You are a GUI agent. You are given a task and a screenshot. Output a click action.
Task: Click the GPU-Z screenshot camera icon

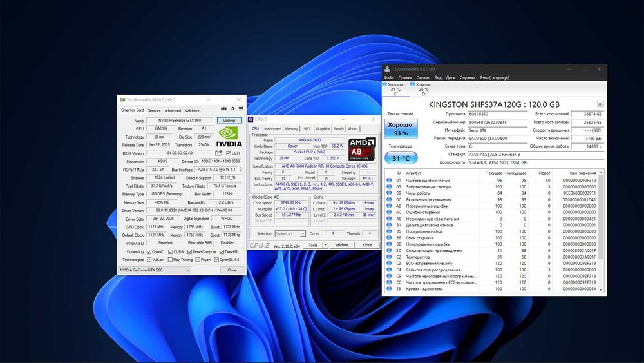(x=223, y=109)
